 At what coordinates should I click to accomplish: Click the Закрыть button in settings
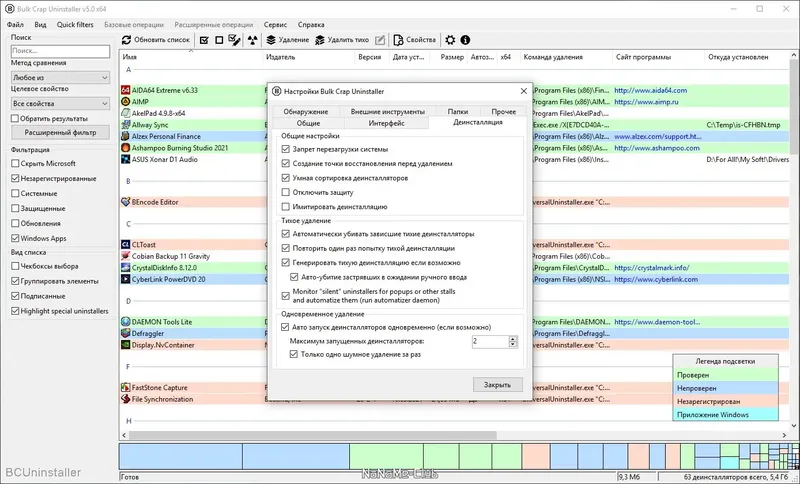click(x=497, y=385)
